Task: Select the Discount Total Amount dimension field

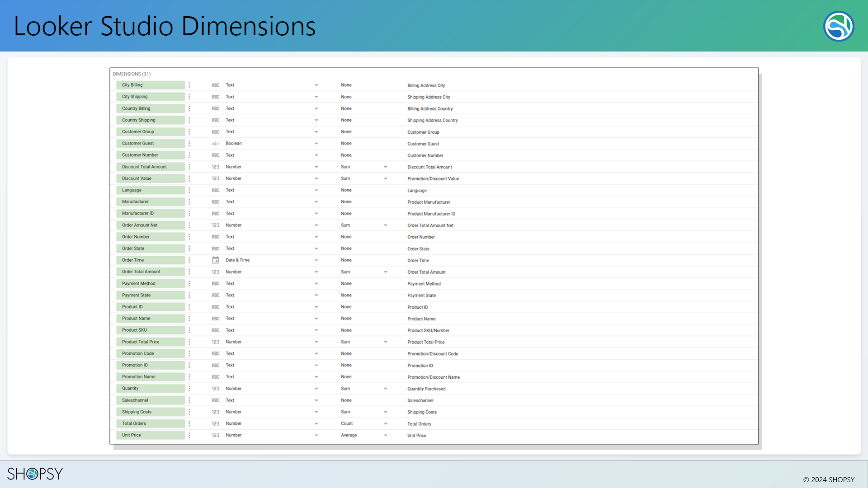Action: [151, 167]
